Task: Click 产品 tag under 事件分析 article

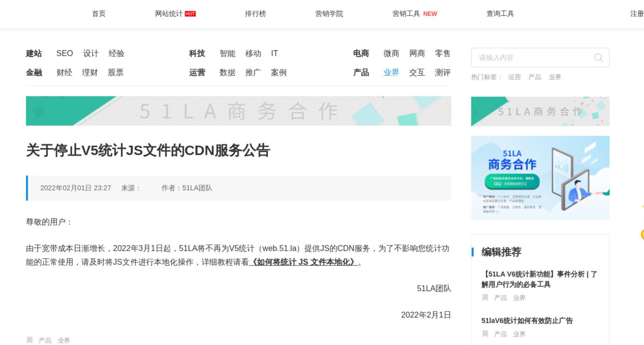Action: [501, 298]
